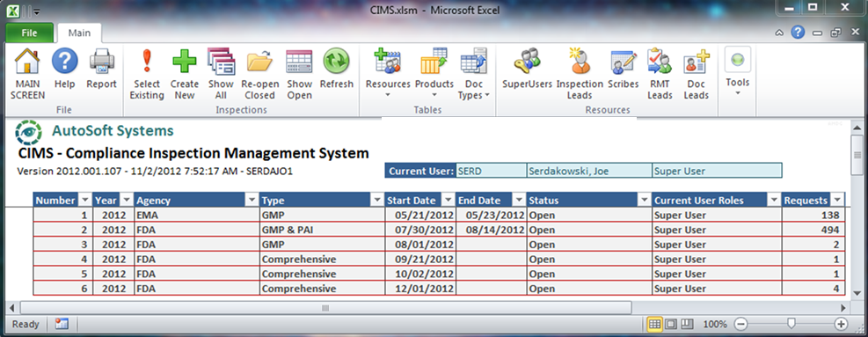Select the Requests value 494

point(813,230)
